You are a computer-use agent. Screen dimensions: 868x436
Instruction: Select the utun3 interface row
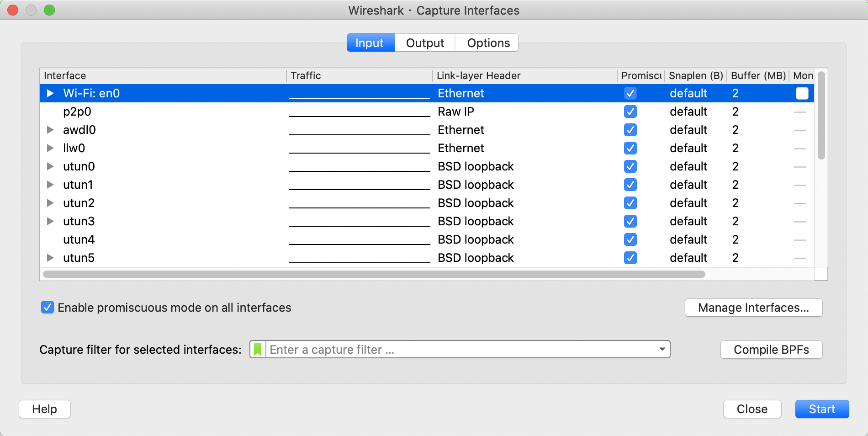(427, 221)
